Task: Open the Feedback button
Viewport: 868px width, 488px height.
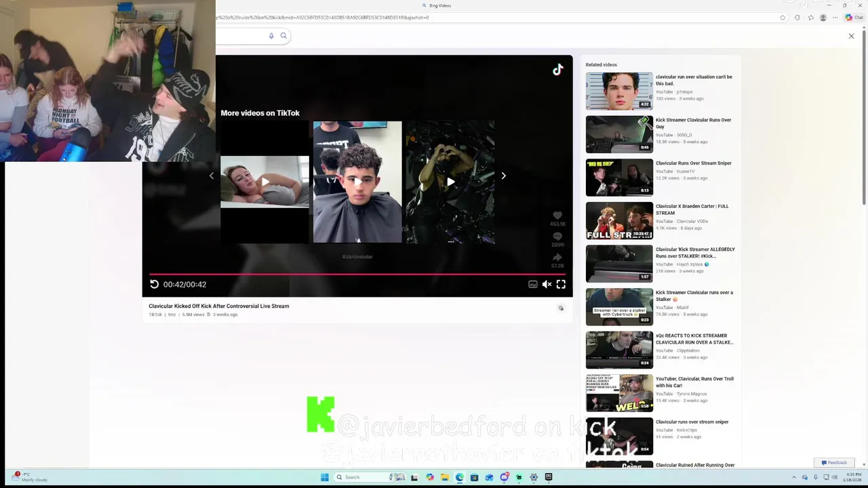Action: tap(834, 463)
